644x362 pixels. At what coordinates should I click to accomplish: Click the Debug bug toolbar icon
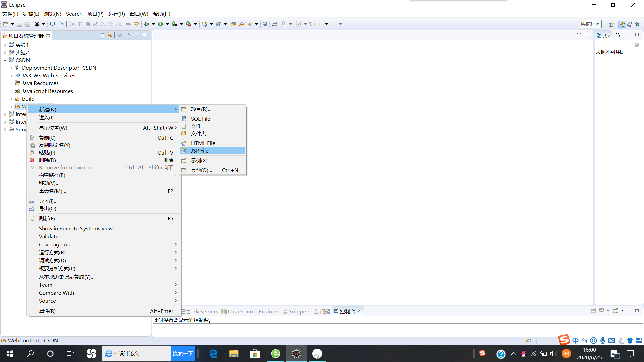pyautogui.click(x=146, y=24)
